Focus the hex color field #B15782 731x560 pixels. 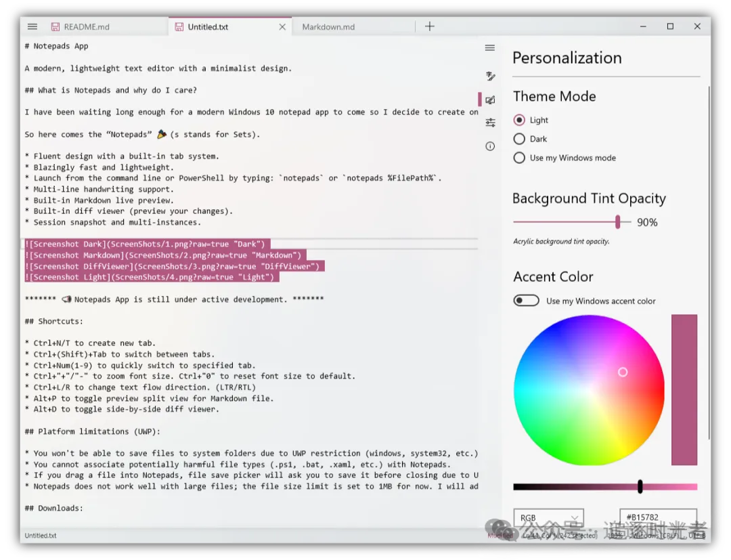click(658, 517)
